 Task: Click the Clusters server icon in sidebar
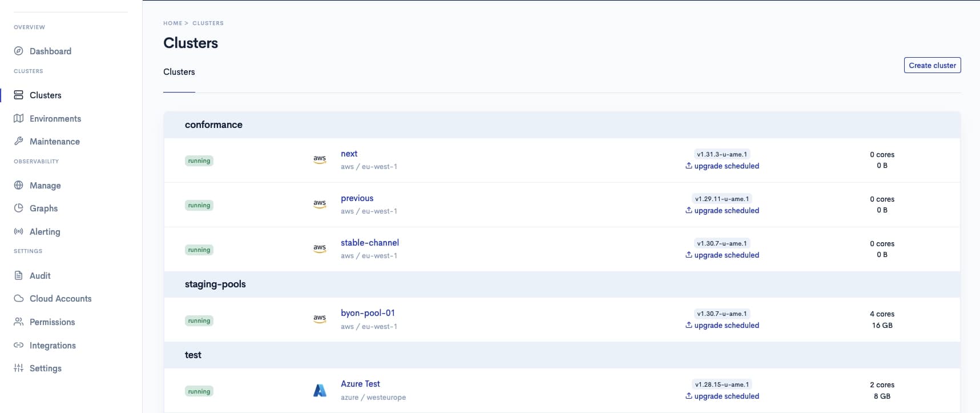pos(19,95)
